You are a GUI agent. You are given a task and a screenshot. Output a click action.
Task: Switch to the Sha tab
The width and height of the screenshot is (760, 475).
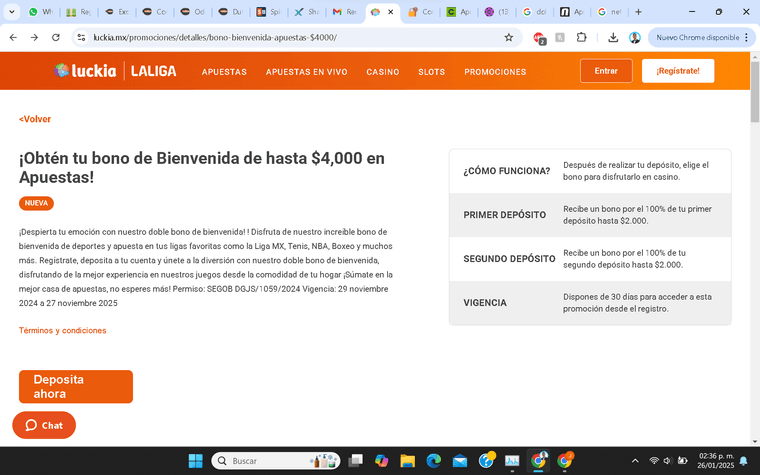(x=306, y=12)
